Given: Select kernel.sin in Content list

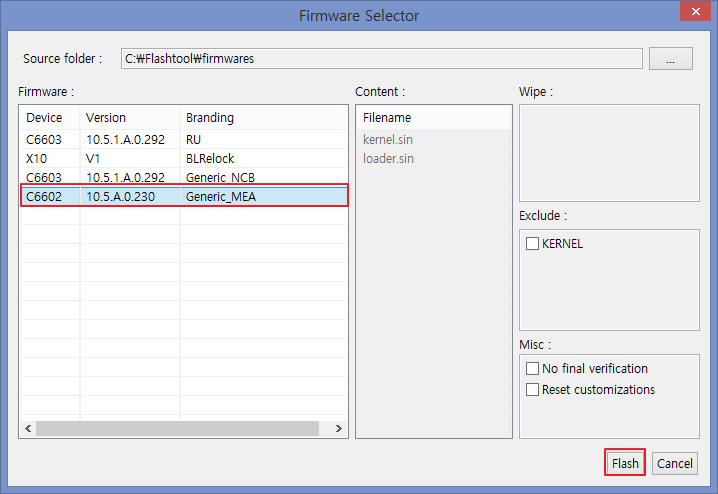Looking at the screenshot, I should (x=388, y=139).
